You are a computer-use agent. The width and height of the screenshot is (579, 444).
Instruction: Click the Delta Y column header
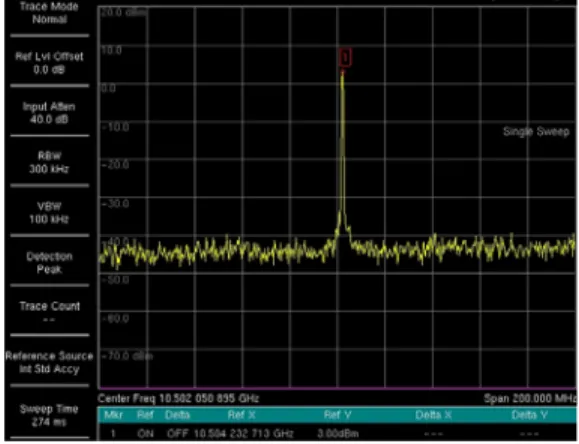pos(530,415)
